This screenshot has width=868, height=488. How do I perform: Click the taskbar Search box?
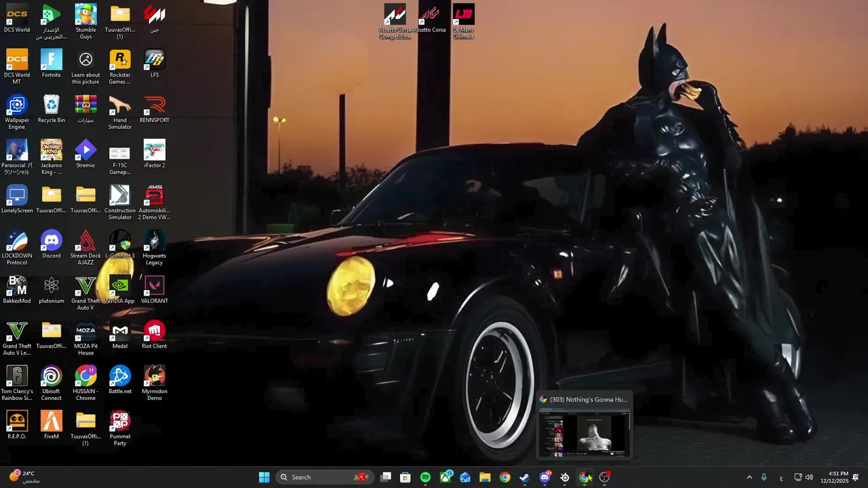[323, 477]
